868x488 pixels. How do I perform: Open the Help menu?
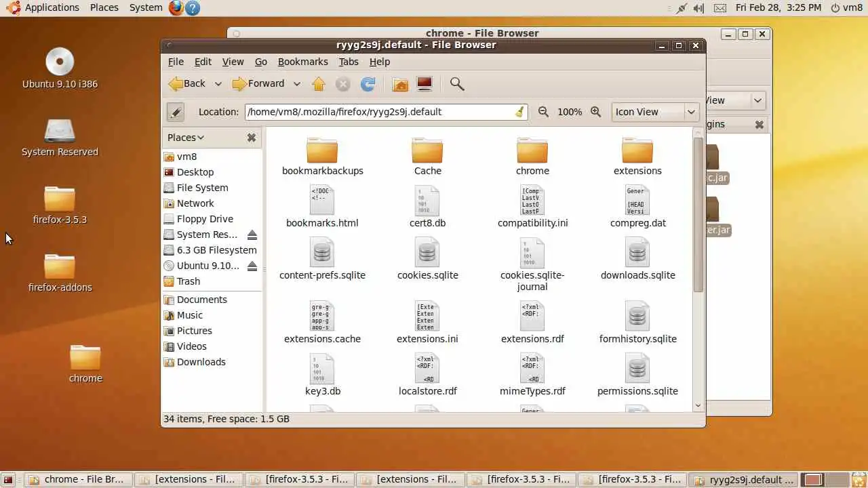(x=380, y=62)
